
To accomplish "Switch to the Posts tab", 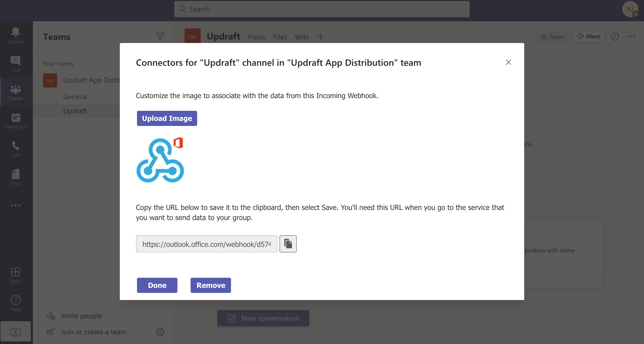I will (257, 37).
